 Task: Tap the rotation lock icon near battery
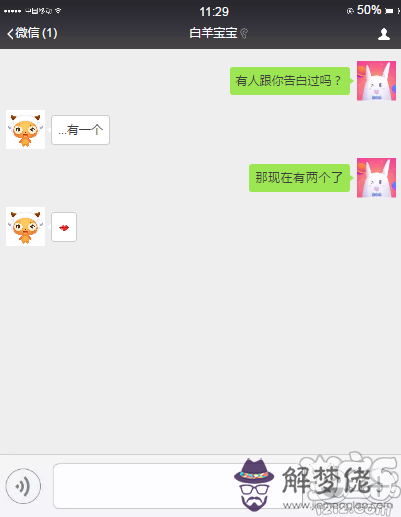350,11
